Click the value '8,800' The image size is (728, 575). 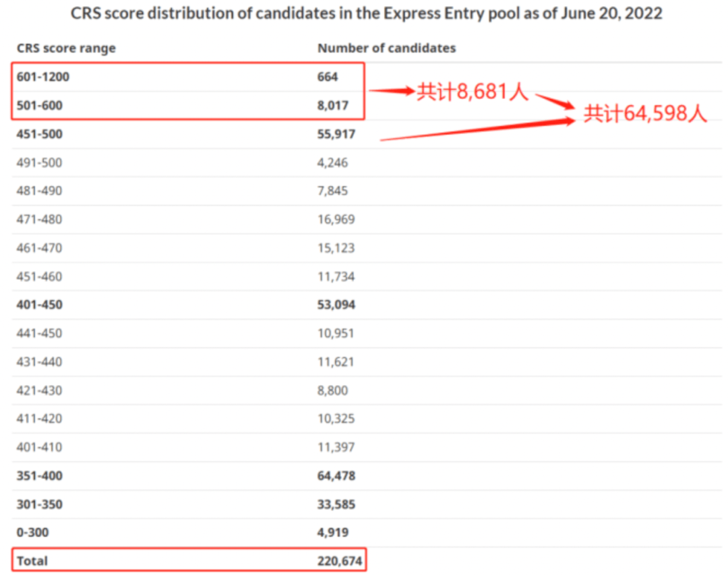point(332,390)
